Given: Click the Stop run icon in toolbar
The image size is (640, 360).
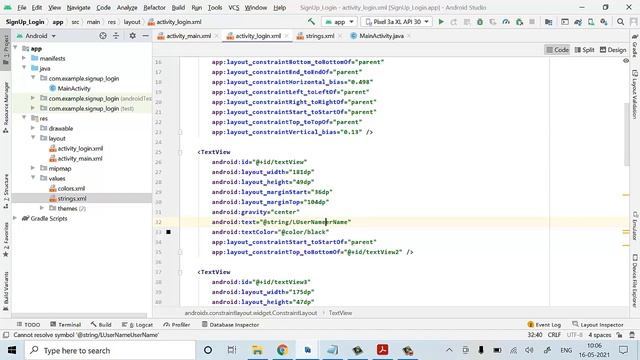Looking at the screenshot, I should (x=532, y=22).
